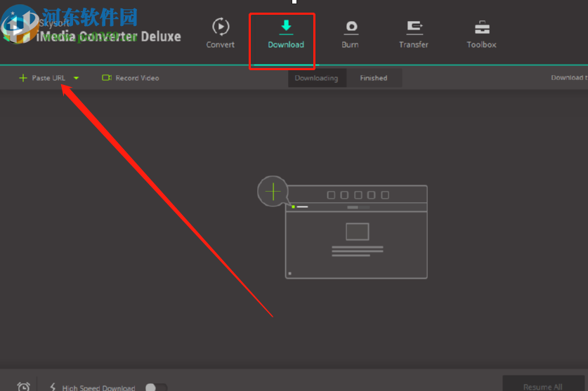The width and height of the screenshot is (588, 391).
Task: Open the alarm clock scheduler icon
Action: (x=24, y=387)
